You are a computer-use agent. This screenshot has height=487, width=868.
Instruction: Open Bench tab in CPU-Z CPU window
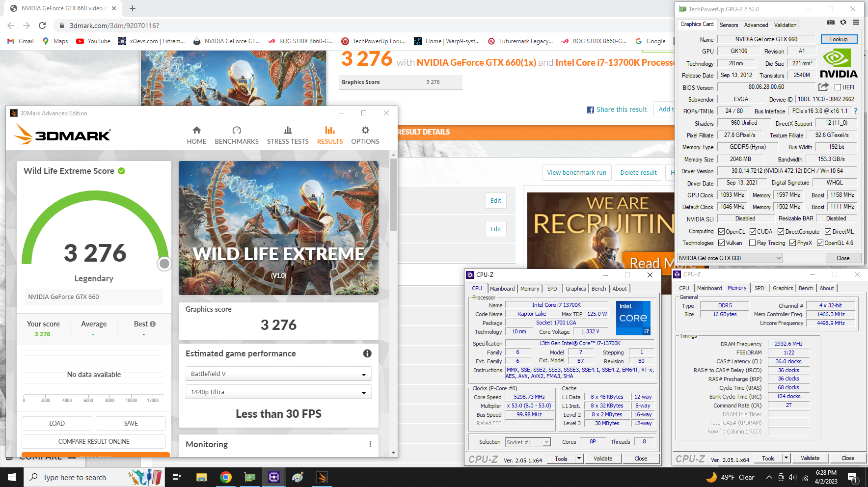(598, 289)
